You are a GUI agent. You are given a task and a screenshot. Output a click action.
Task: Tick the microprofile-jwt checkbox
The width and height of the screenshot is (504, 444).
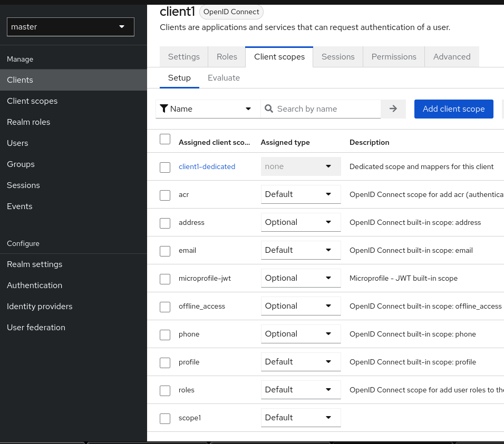165,279
